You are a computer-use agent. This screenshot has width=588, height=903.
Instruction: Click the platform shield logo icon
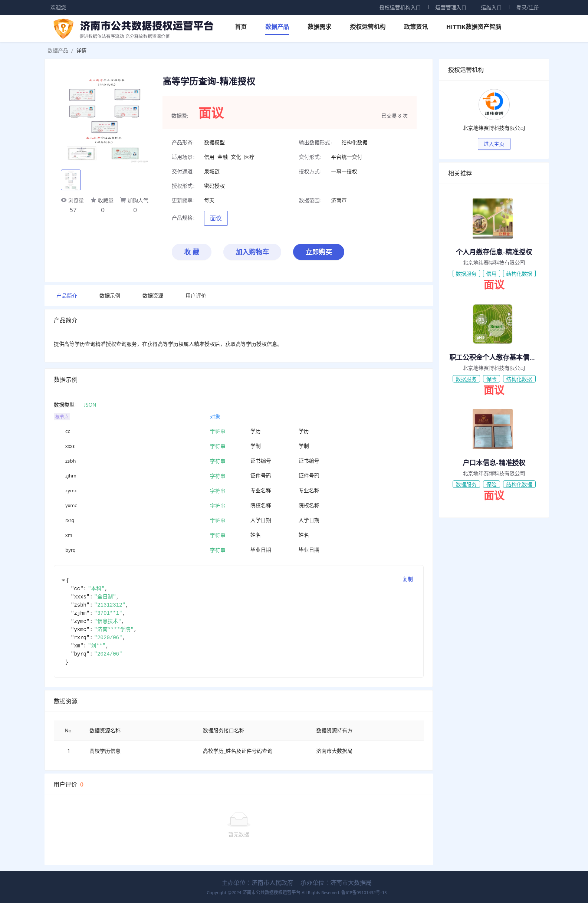click(63, 29)
